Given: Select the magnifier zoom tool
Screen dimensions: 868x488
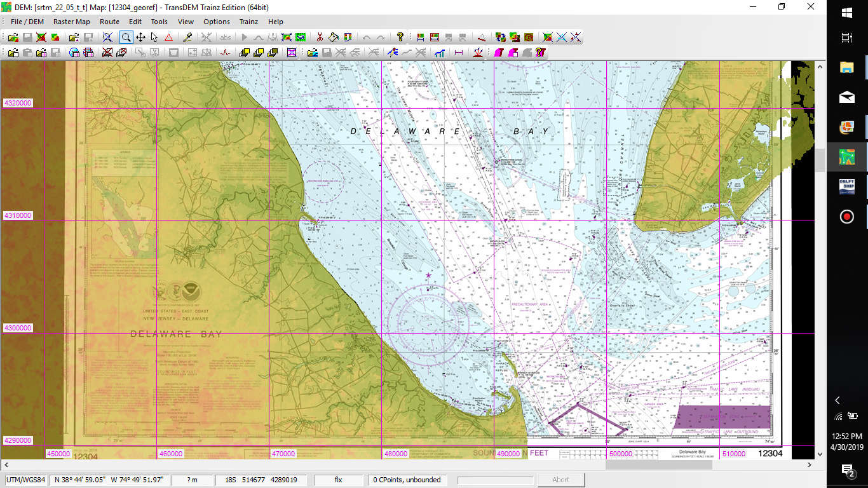Looking at the screenshot, I should [x=126, y=37].
